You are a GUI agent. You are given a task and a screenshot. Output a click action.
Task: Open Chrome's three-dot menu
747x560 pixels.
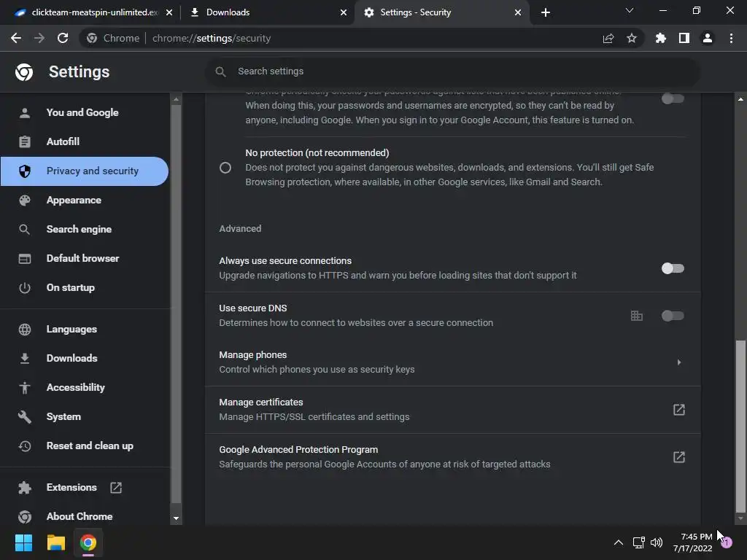click(x=731, y=38)
